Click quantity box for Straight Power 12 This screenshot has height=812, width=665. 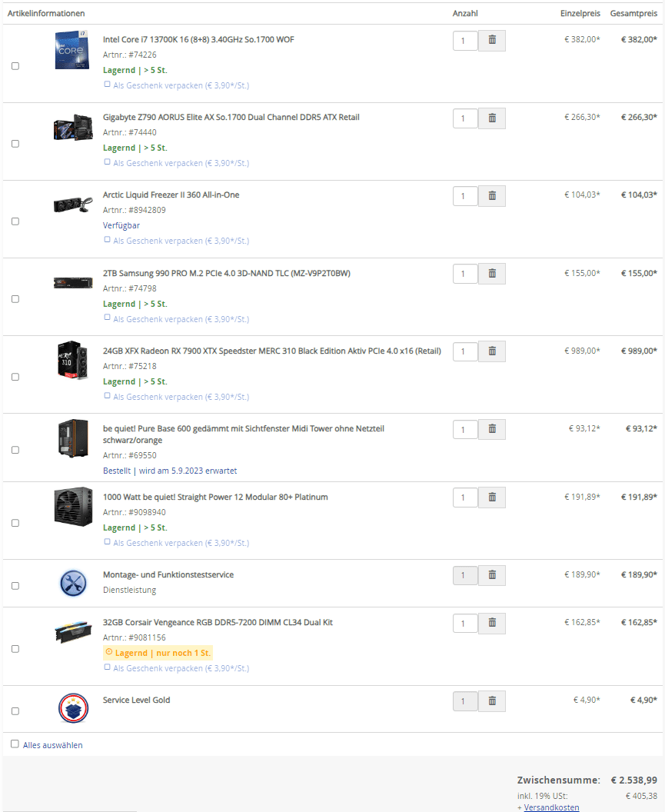click(x=465, y=498)
